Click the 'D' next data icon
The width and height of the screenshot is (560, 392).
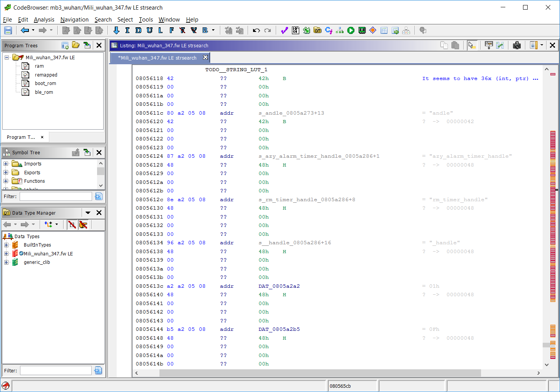coord(139,30)
